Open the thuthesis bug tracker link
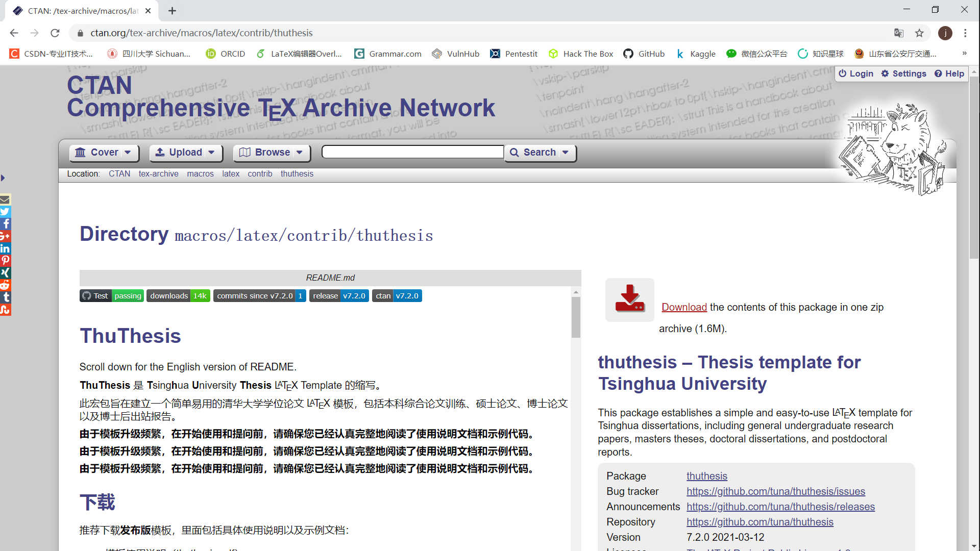Screen dimensions: 980x551 coord(775,491)
